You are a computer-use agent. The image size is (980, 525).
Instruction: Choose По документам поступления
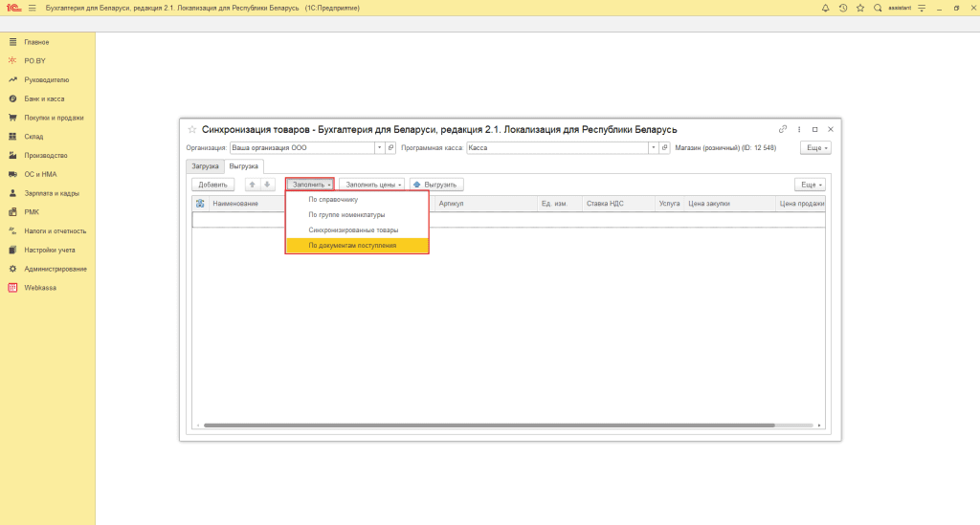tap(358, 246)
